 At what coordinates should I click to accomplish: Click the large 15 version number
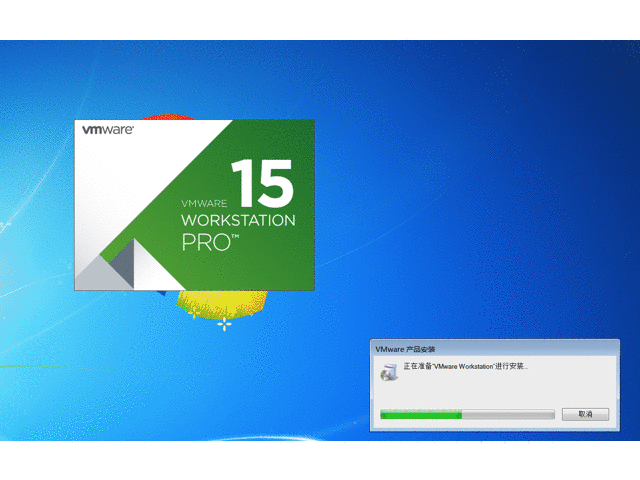point(262,182)
